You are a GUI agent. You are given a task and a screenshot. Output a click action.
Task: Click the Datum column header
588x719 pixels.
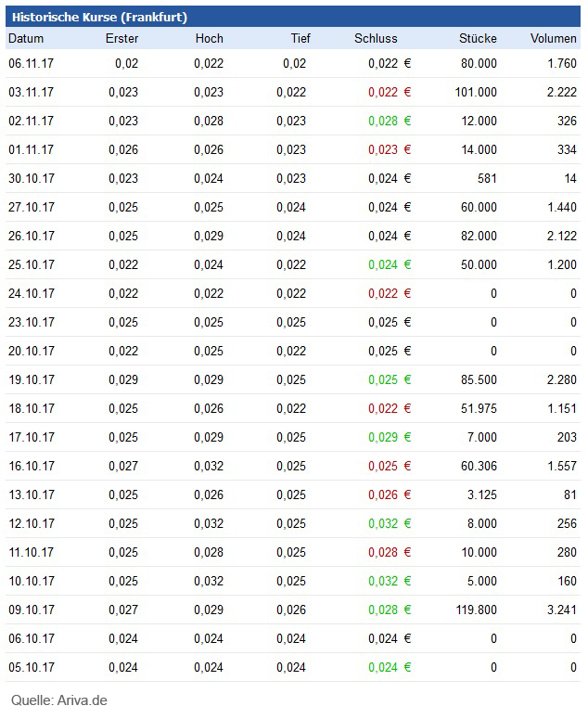26,39
